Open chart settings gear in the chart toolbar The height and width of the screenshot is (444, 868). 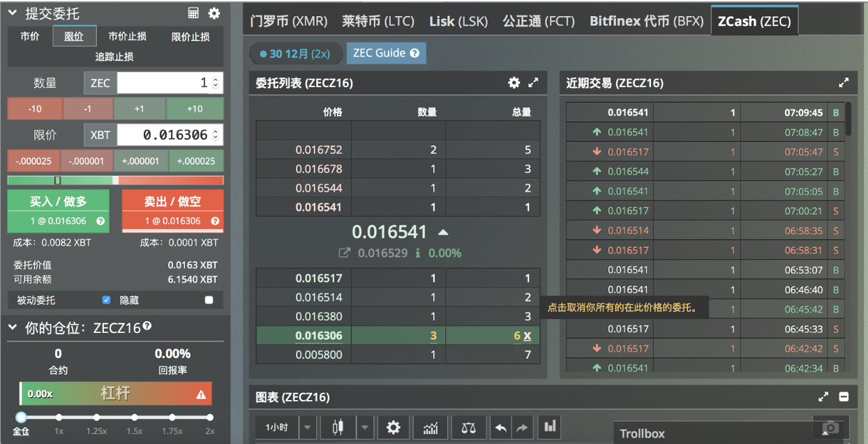[394, 427]
